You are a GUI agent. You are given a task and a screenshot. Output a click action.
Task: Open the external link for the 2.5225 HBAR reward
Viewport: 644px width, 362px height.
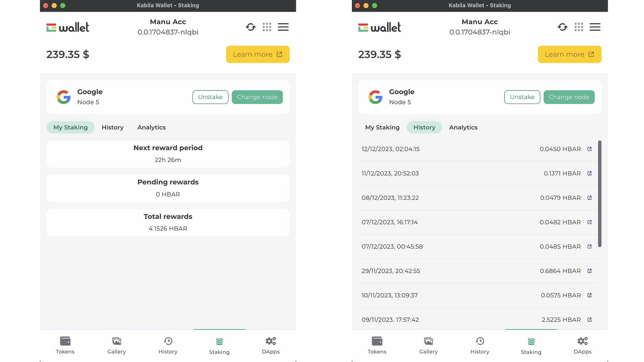589,320
